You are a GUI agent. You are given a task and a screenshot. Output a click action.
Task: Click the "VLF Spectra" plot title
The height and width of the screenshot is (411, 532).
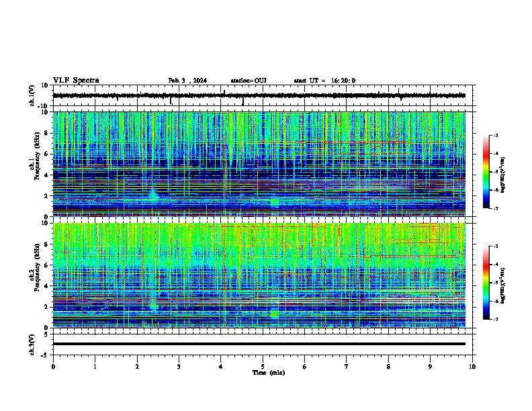(x=76, y=81)
